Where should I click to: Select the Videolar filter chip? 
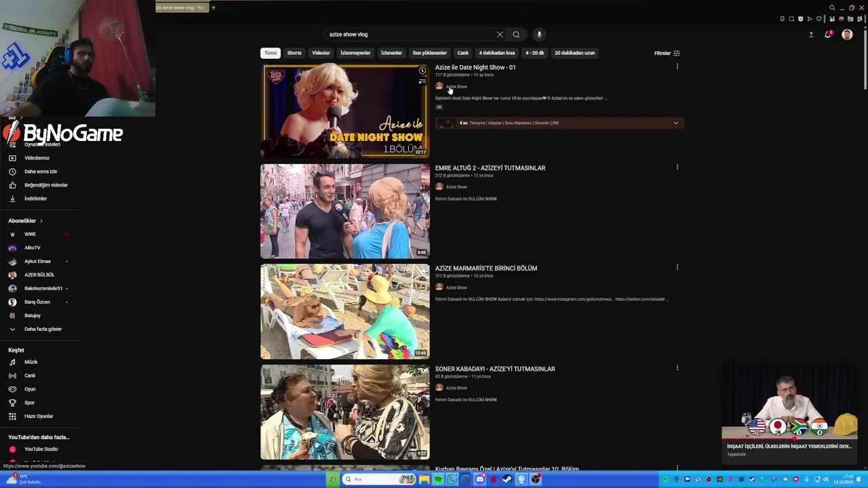321,53
